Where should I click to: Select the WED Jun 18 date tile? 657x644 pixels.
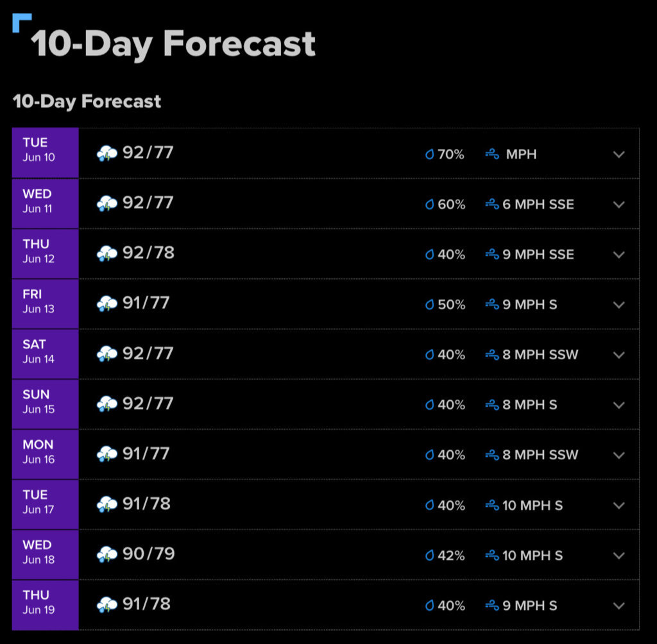pos(46,554)
